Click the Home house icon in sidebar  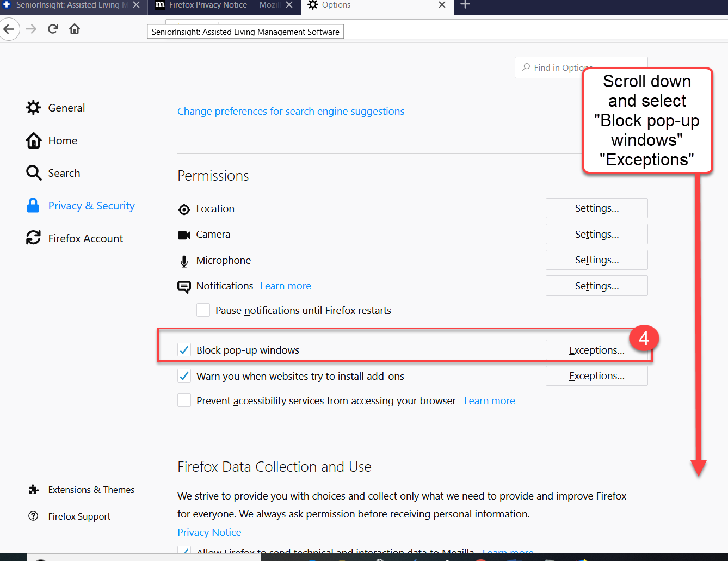tap(33, 140)
